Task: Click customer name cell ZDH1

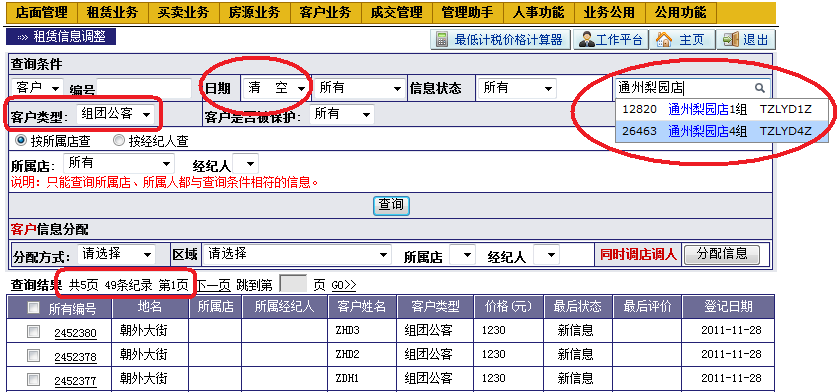Action: [x=362, y=379]
